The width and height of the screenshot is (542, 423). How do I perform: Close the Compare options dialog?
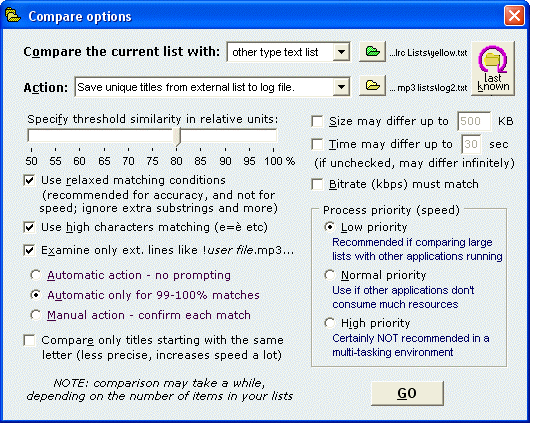click(514, 16)
